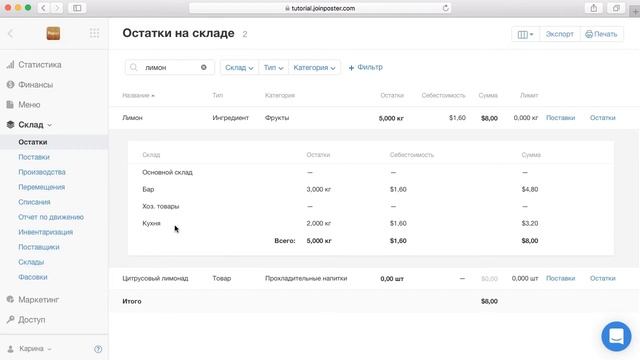Collapse sidebar using back arrow
The height and width of the screenshot is (360, 640).
coord(11,33)
